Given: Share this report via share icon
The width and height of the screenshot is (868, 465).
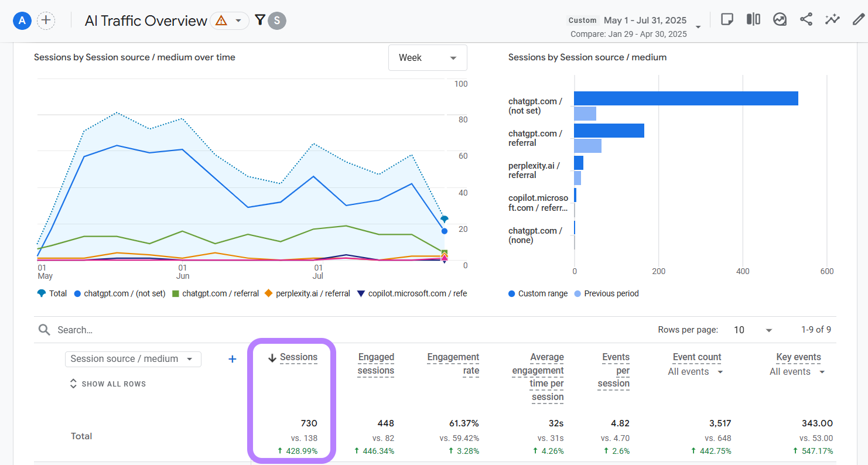Looking at the screenshot, I should (x=806, y=19).
